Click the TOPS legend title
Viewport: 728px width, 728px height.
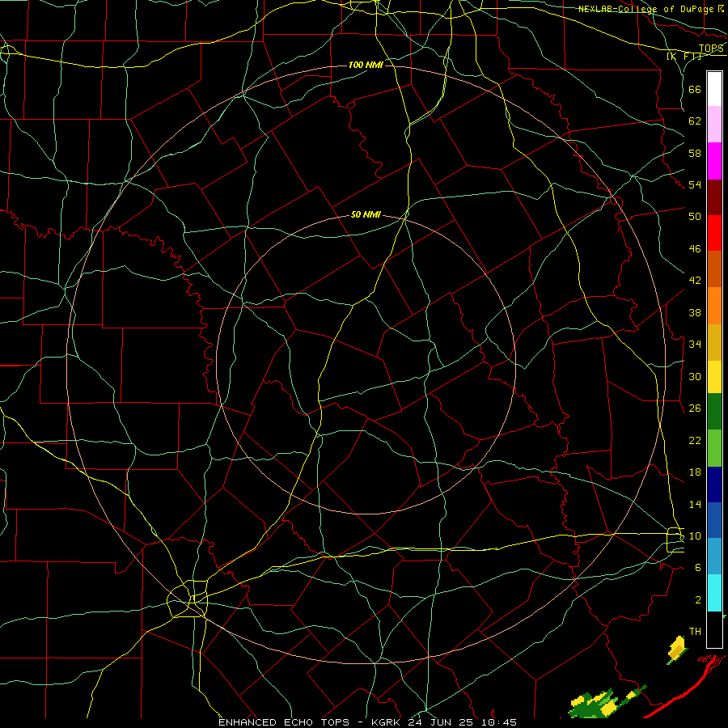tap(711, 49)
